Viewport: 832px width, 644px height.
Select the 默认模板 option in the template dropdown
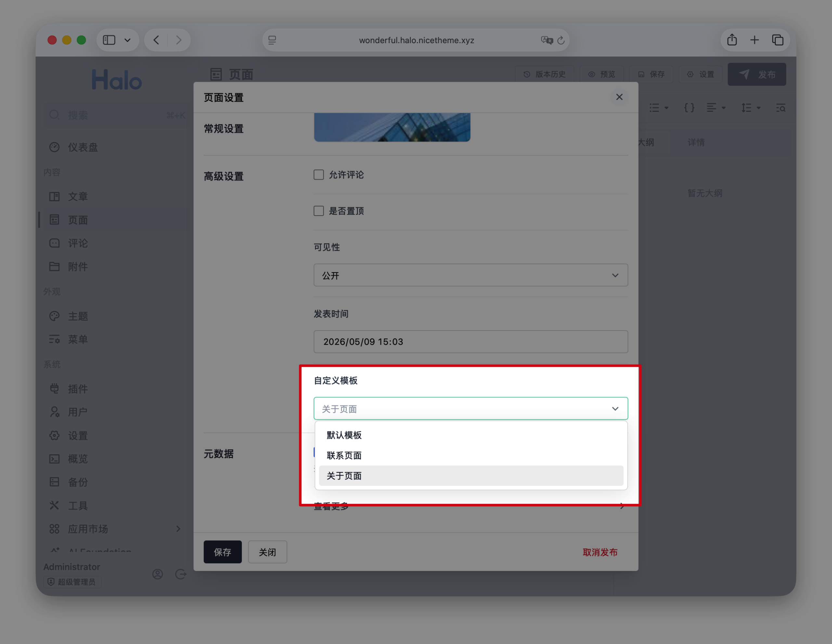tap(471, 435)
